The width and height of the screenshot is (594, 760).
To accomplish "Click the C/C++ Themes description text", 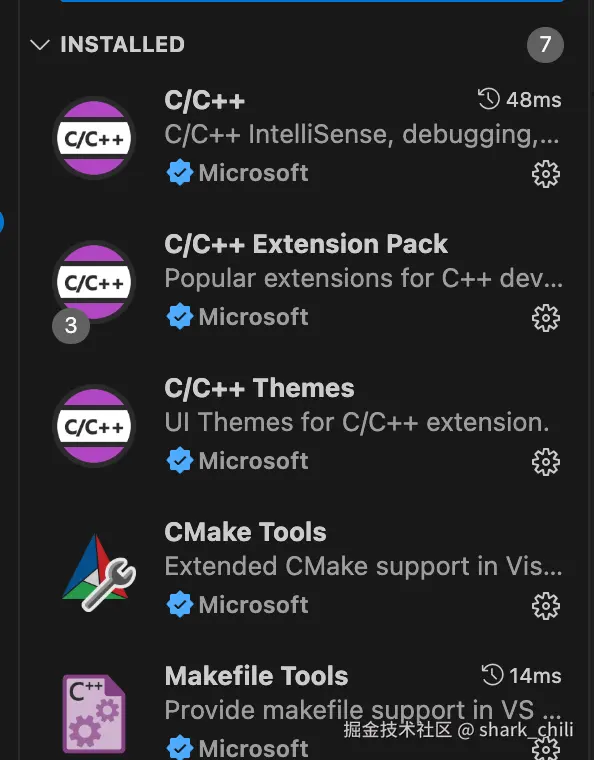I will (x=357, y=422).
